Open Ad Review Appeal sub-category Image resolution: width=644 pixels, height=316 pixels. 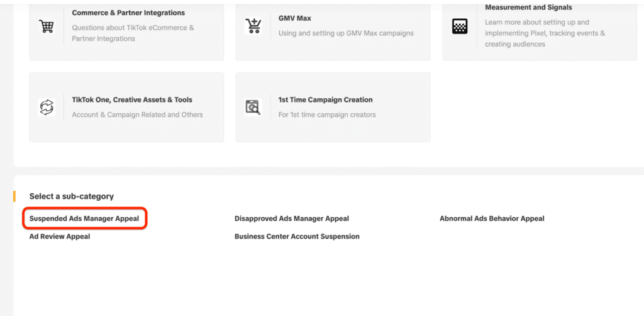point(60,237)
